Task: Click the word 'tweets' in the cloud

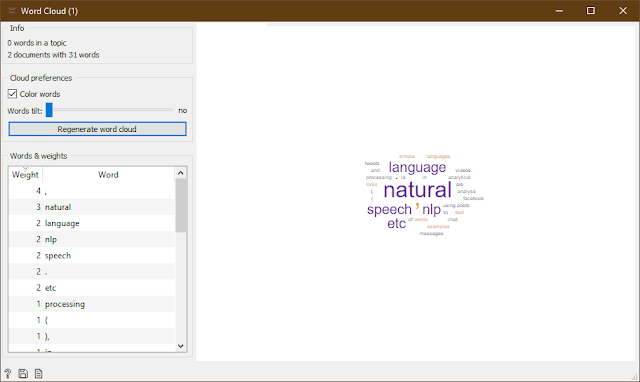Action: 372,163
